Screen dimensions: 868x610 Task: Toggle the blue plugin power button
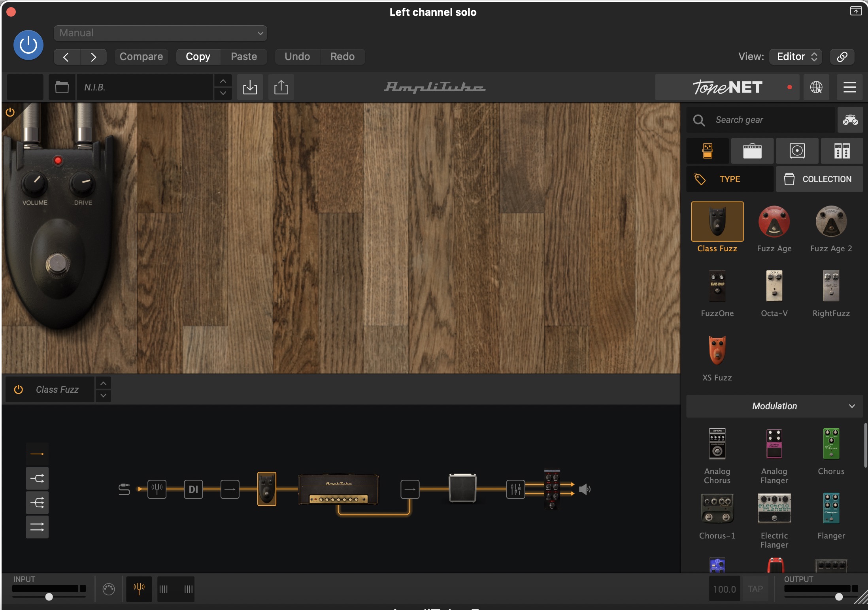[x=28, y=45]
